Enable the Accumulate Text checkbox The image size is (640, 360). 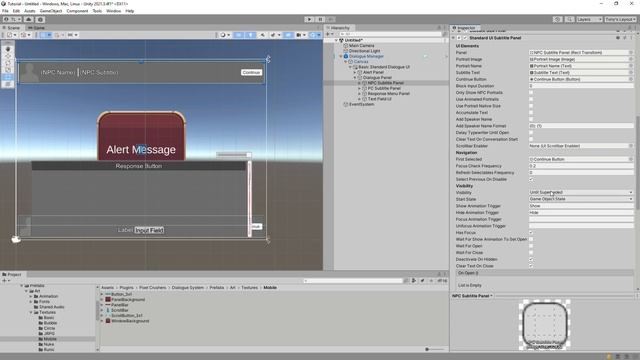(531, 113)
